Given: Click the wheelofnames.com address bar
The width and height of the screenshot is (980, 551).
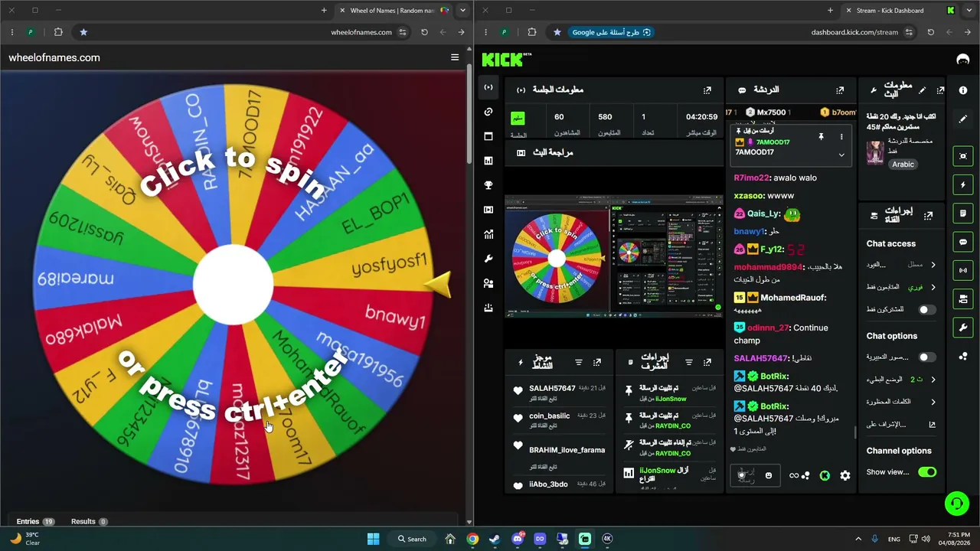Looking at the screenshot, I should tap(361, 32).
